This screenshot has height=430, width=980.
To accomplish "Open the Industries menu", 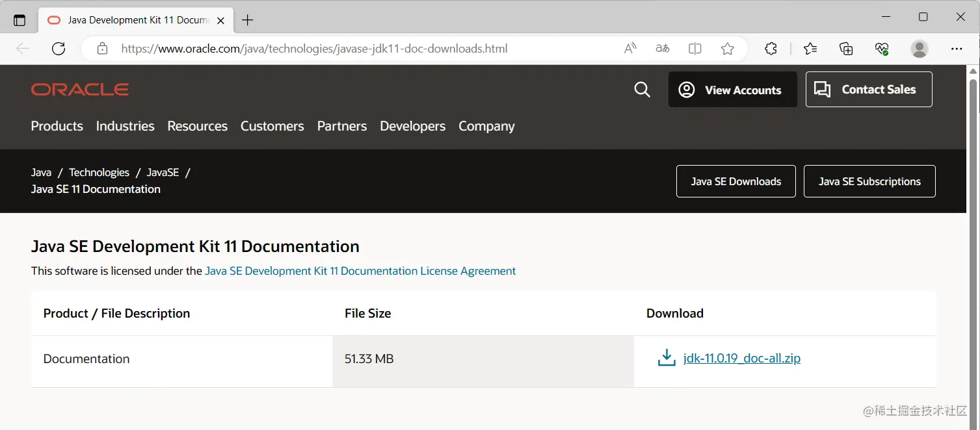I will [x=126, y=126].
